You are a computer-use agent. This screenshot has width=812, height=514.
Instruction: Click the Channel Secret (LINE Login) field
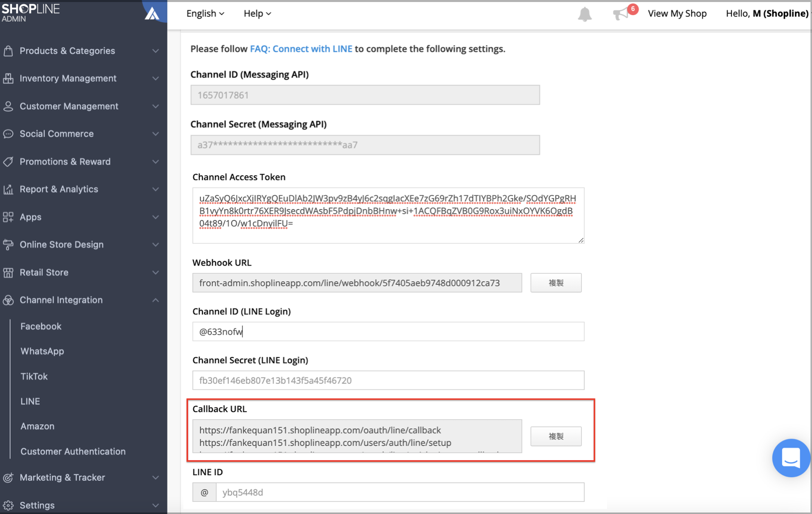tap(388, 380)
